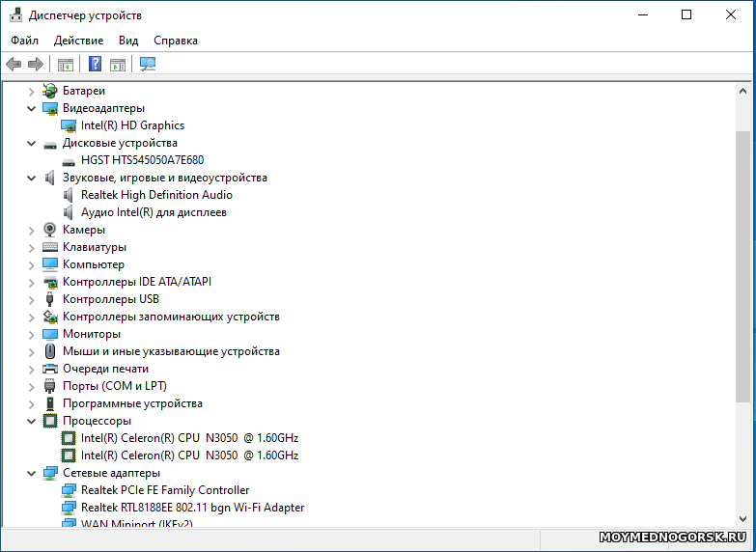Click the Realtek High Definition Audio icon
The height and width of the screenshot is (552, 756).
pos(68,195)
